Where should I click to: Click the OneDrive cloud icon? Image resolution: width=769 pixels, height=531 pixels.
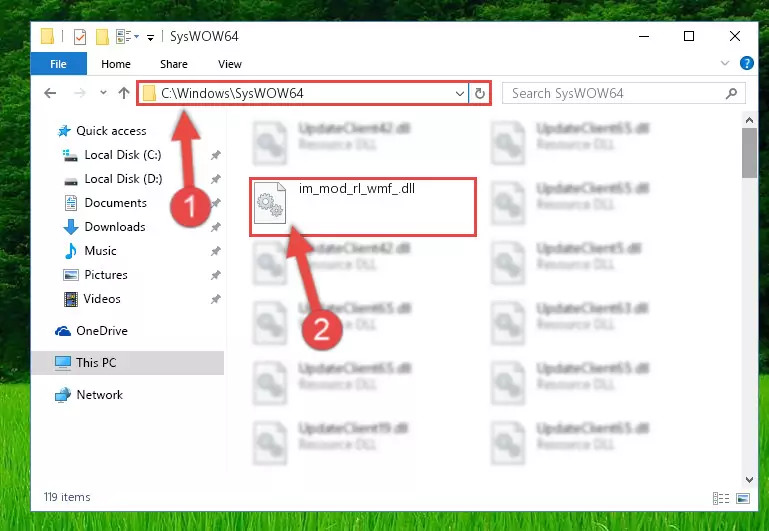pos(63,331)
